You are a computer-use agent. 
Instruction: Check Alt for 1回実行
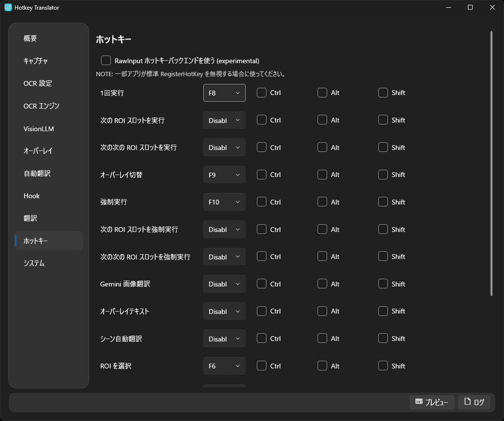pyautogui.click(x=322, y=93)
